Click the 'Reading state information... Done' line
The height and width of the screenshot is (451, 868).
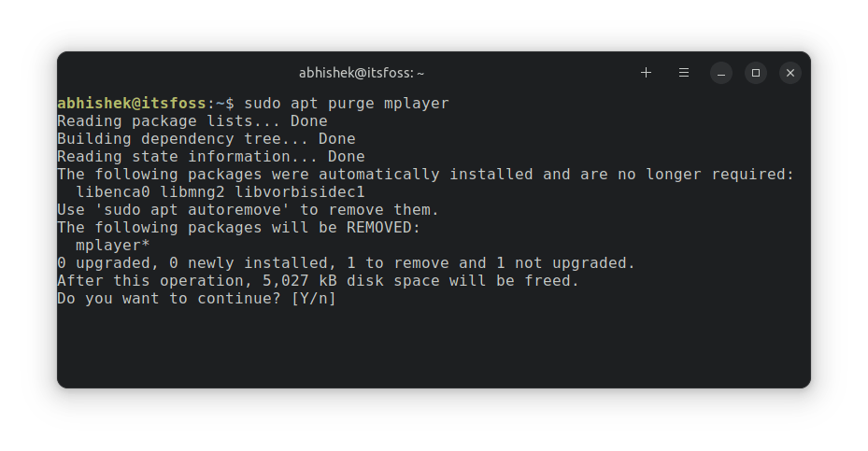[210, 157]
